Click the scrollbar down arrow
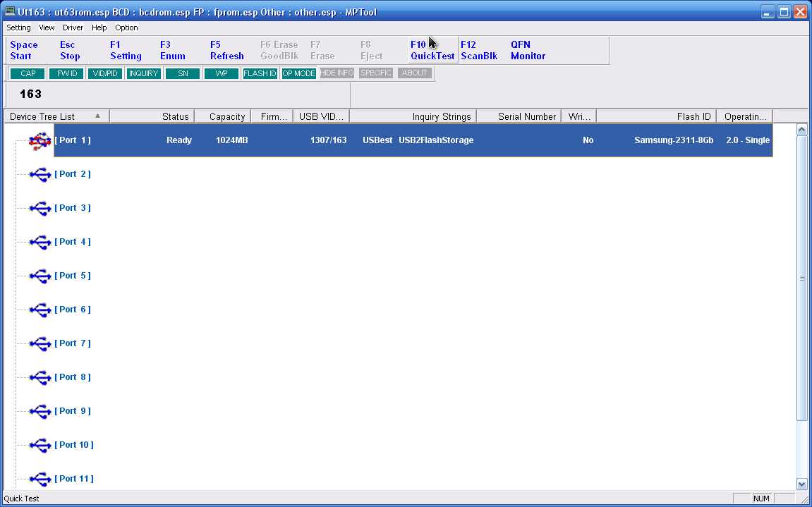Image resolution: width=812 pixels, height=507 pixels. tap(801, 484)
